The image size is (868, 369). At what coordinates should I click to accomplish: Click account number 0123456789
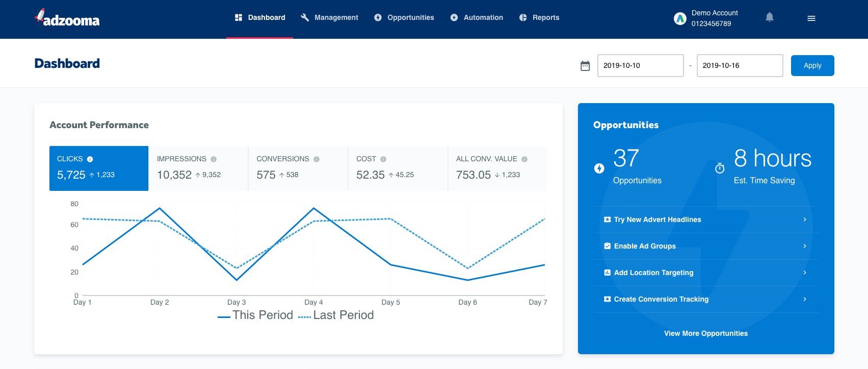tap(711, 23)
